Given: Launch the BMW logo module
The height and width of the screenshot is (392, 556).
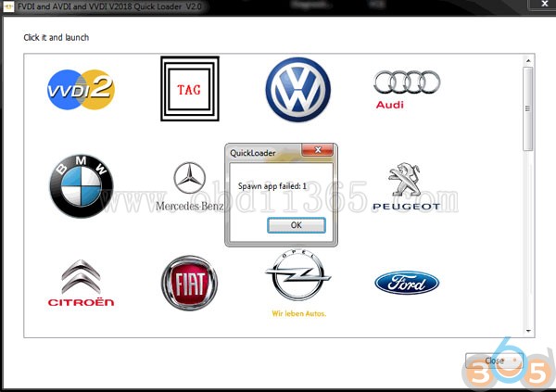Looking at the screenshot, I should (x=82, y=186).
